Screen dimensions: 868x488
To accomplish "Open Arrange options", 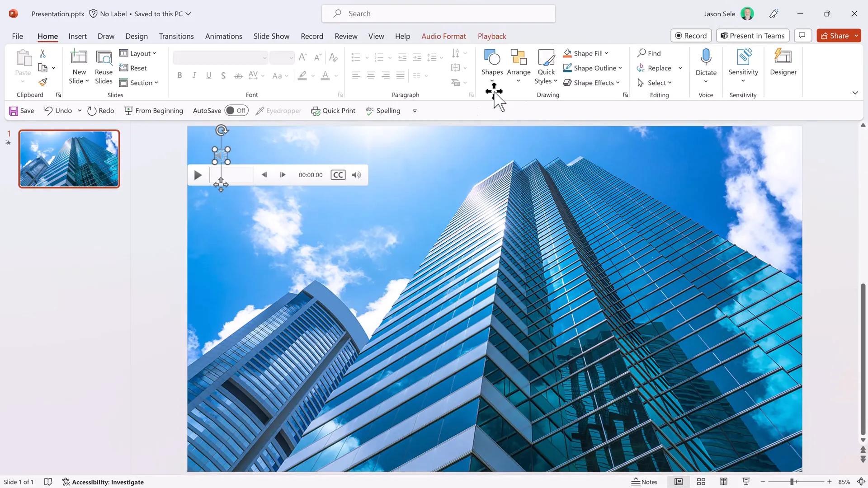I will (x=519, y=66).
